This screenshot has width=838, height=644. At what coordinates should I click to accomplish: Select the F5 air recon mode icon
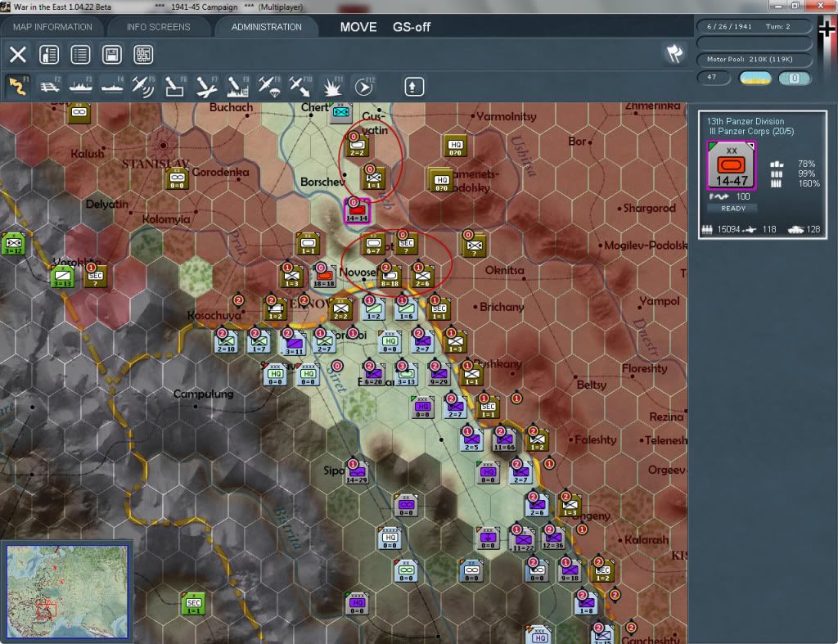point(143,86)
